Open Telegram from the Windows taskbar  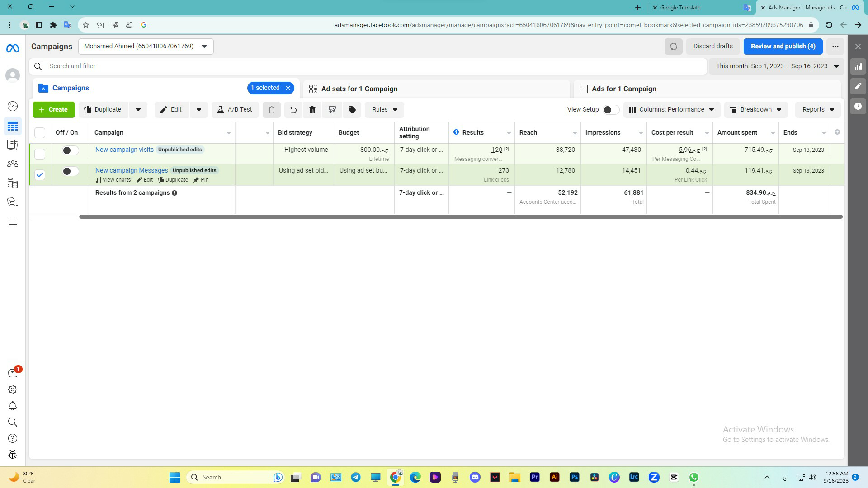(356, 477)
